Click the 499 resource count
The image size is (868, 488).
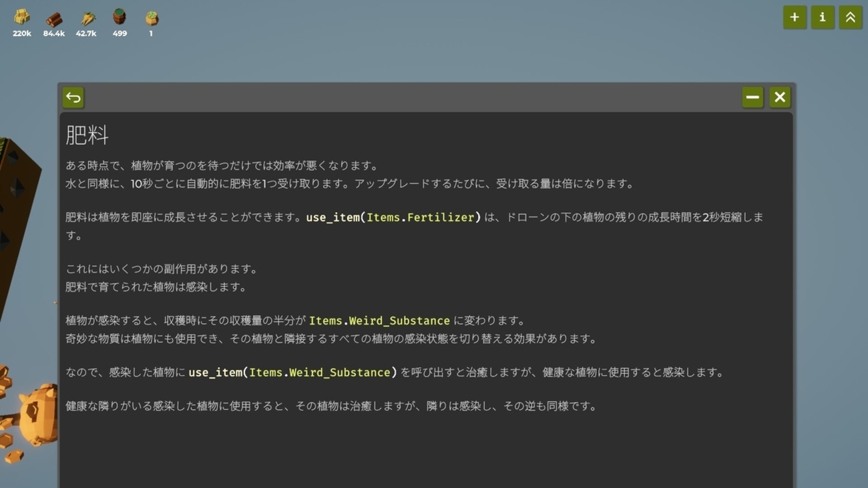pyautogui.click(x=120, y=33)
